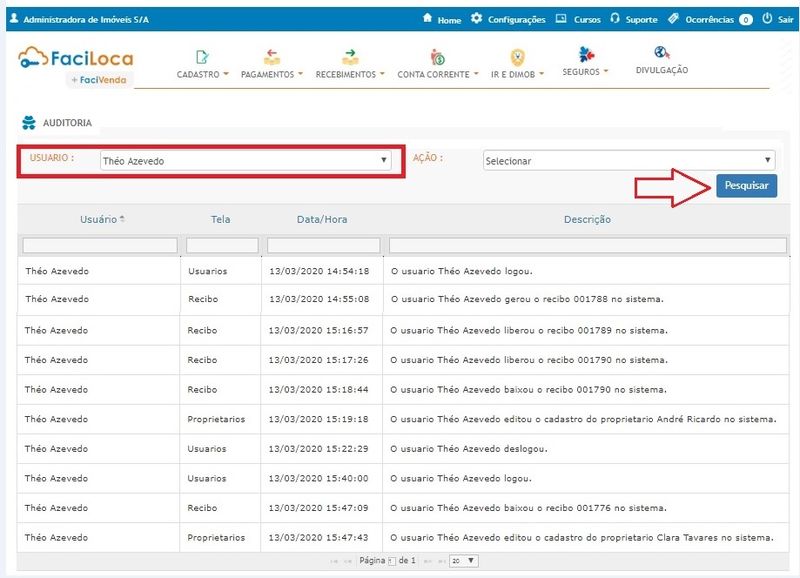Screen dimensions: 800x578
Task: Go Home using the house icon
Action: tap(428, 19)
